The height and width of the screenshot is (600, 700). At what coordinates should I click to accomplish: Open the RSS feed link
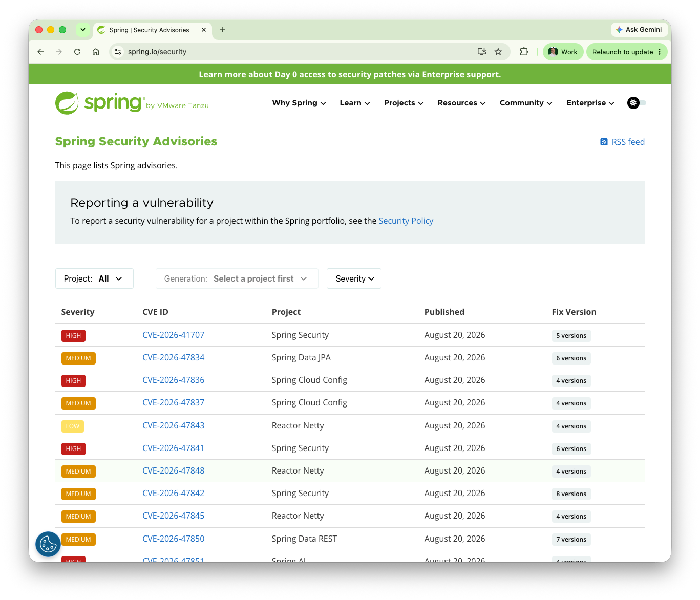tap(622, 142)
